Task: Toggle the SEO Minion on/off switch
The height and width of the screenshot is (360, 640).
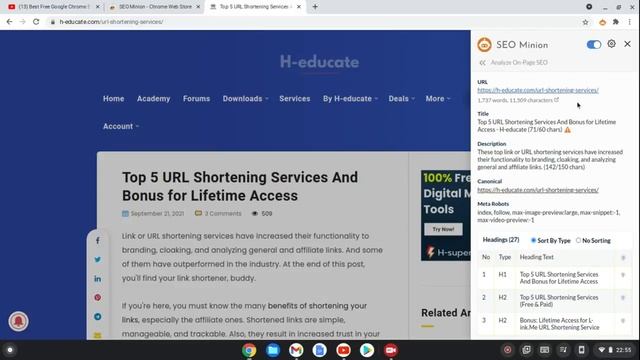Action: [593, 44]
